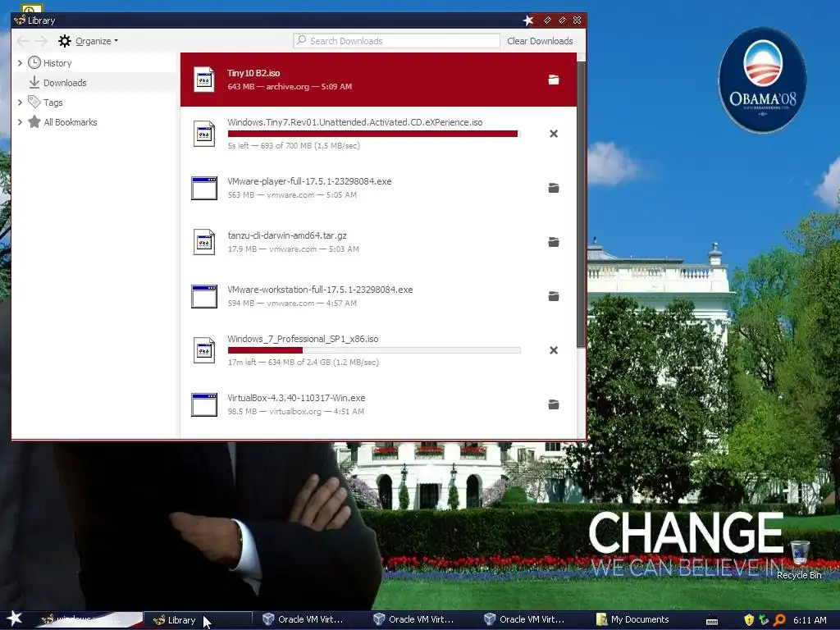Select VirtualBox-4.3.40-110317-Win.exe file name
The width and height of the screenshot is (840, 630).
coord(296,398)
